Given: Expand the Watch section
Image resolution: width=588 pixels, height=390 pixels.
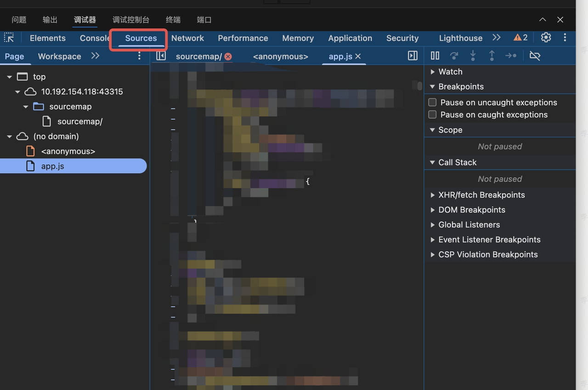Looking at the screenshot, I should tap(432, 72).
